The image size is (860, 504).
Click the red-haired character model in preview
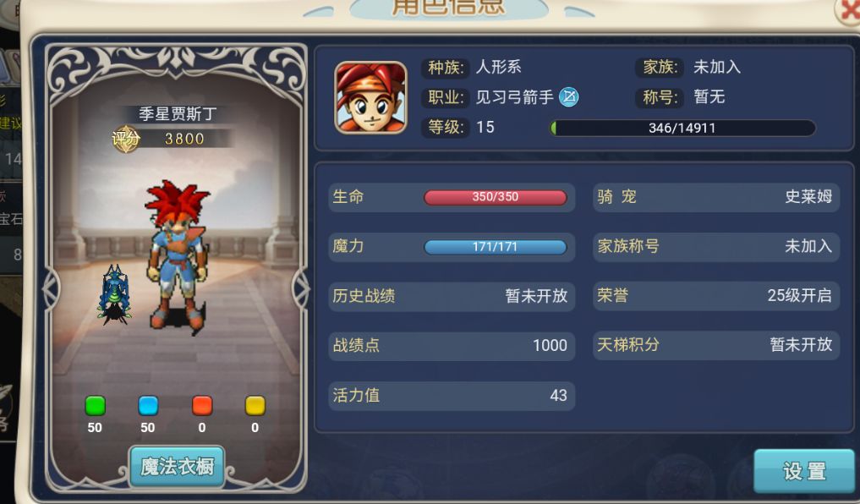pos(178,257)
